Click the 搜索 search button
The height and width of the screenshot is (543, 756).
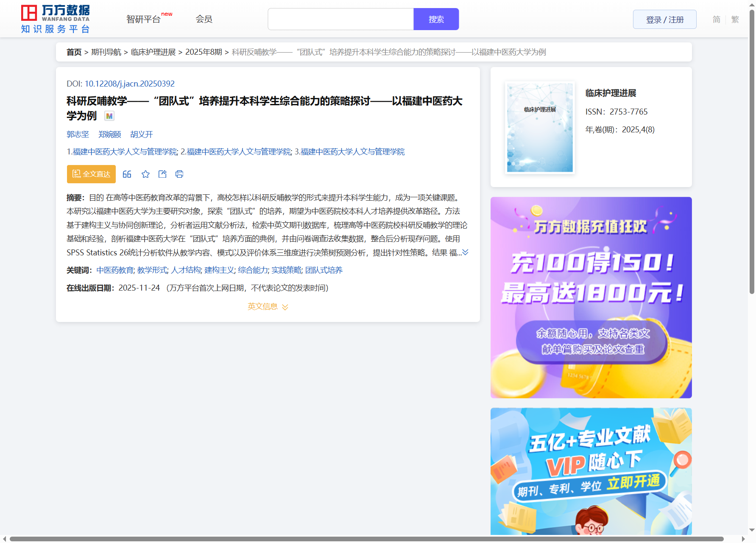click(x=436, y=19)
